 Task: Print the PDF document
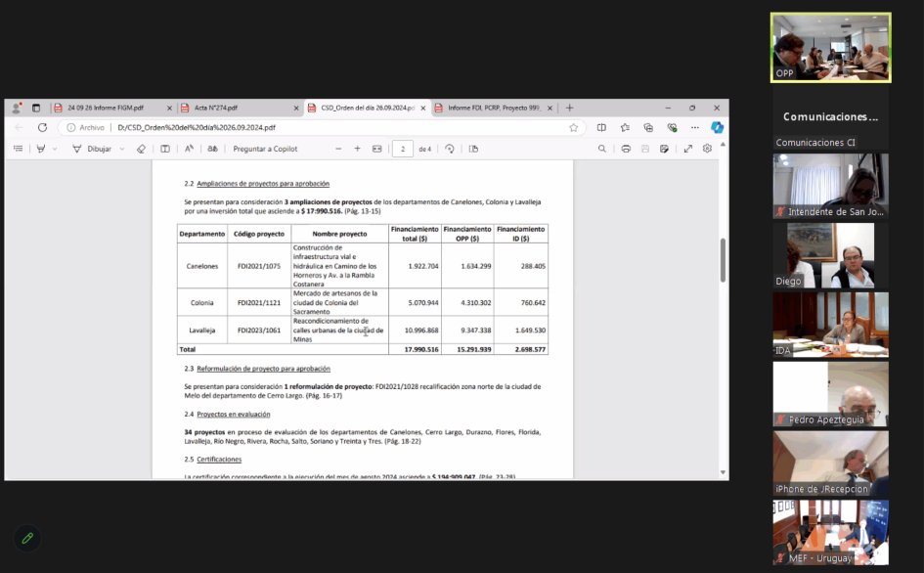pos(626,150)
